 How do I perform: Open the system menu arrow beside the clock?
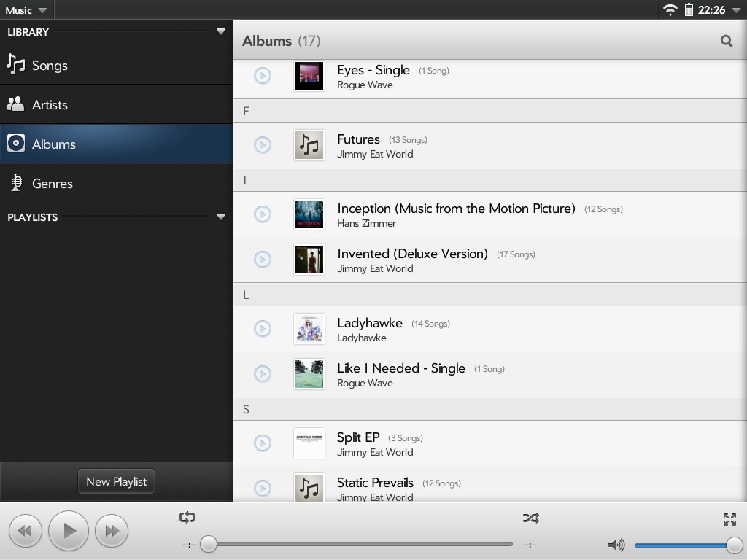[x=736, y=10]
